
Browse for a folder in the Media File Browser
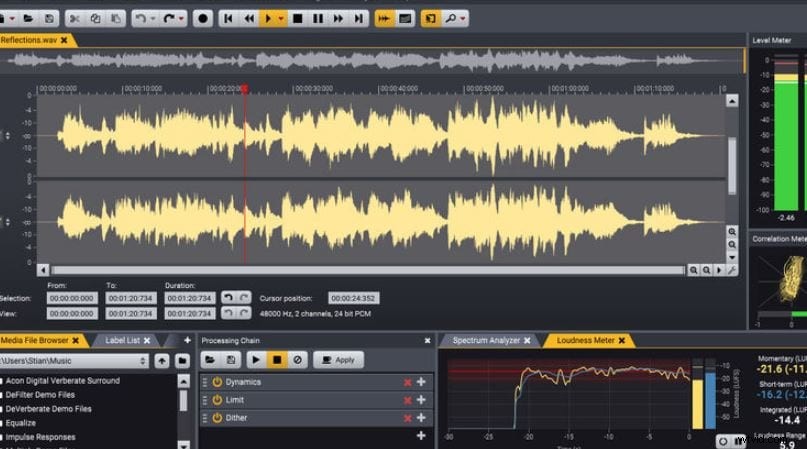tap(182, 361)
